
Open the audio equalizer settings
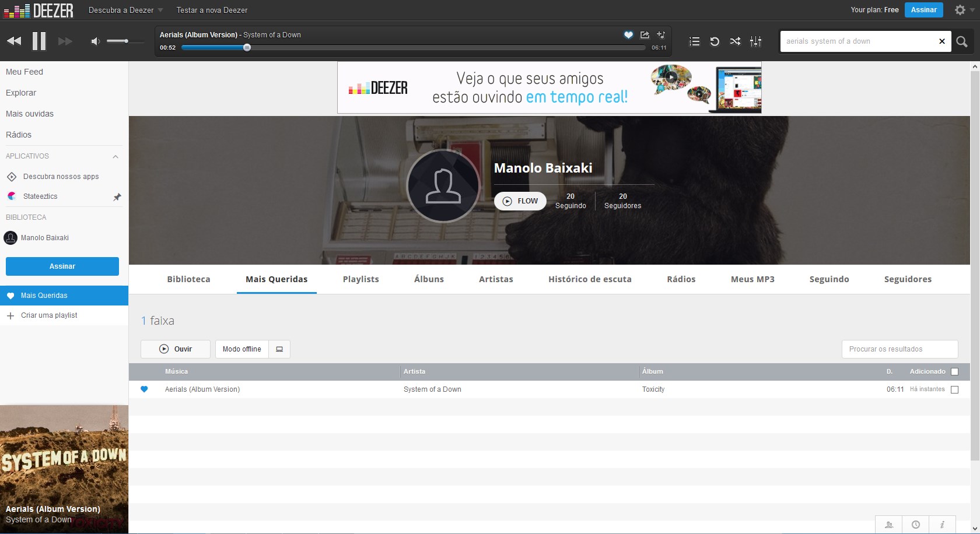(x=755, y=41)
